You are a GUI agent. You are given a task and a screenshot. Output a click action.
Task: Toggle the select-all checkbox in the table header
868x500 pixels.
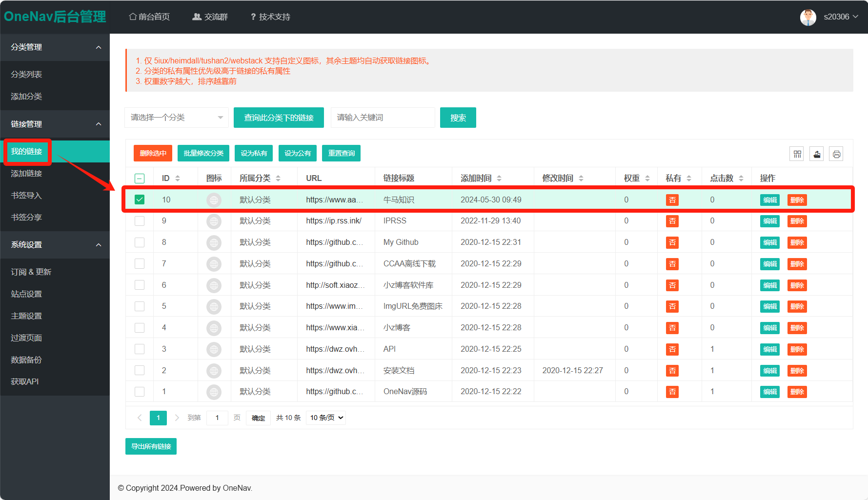(140, 179)
